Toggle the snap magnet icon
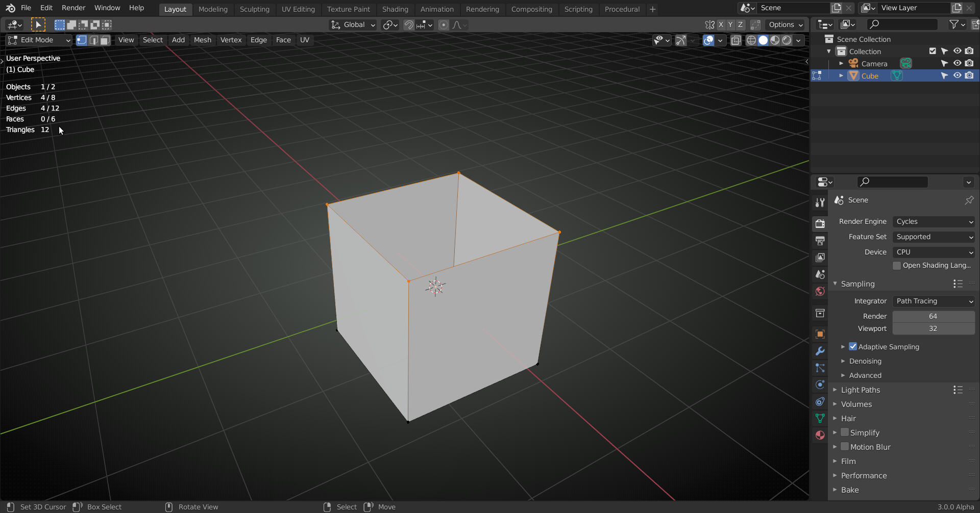Viewport: 980px width, 513px height. pyautogui.click(x=409, y=25)
